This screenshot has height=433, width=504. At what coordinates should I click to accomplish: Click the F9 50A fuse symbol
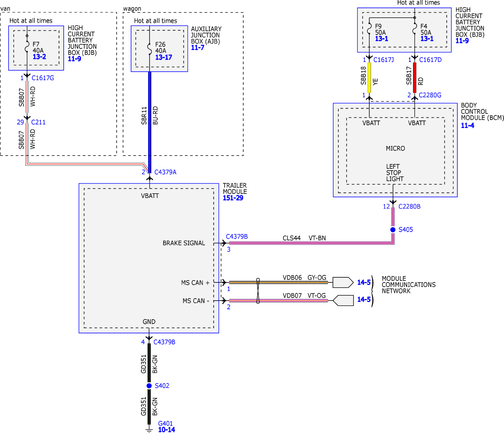click(x=369, y=28)
